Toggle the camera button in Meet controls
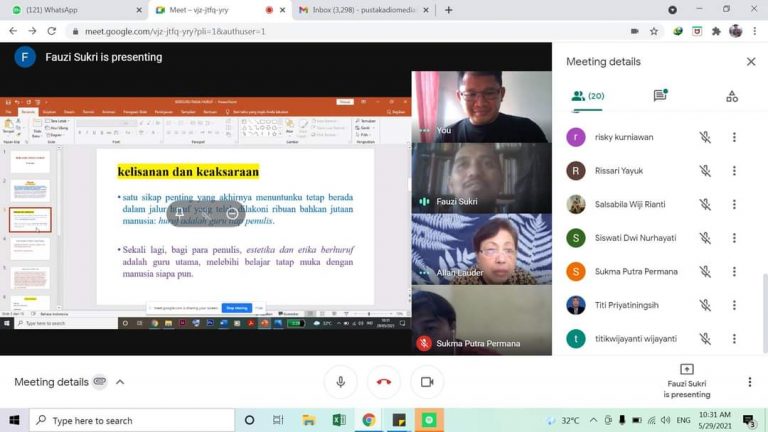 point(427,382)
